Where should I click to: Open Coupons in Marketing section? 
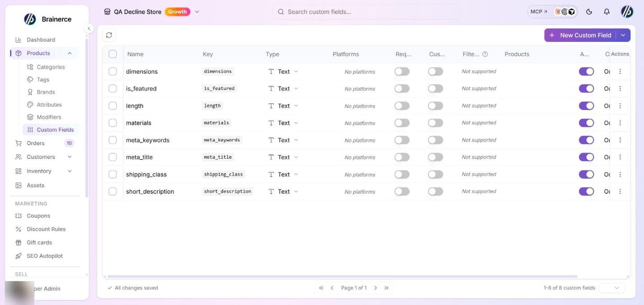point(38,216)
